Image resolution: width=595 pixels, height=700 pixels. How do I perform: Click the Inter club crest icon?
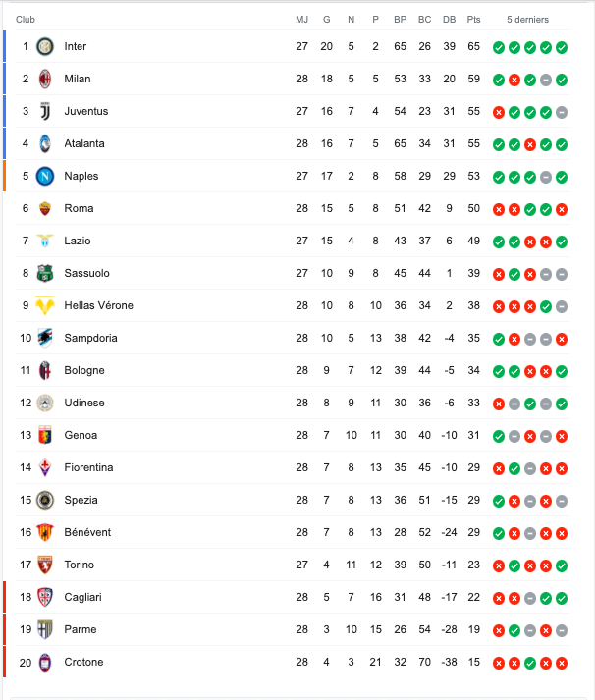click(44, 46)
